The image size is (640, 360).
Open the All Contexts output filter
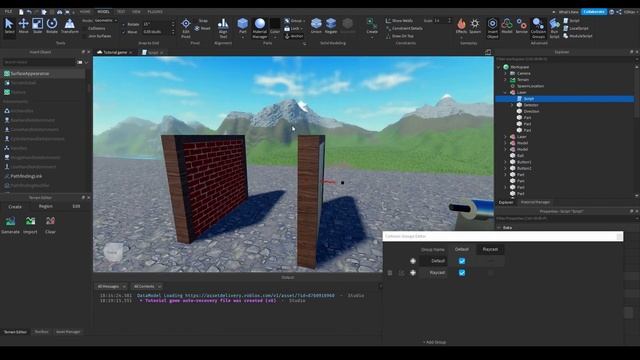pos(147,287)
